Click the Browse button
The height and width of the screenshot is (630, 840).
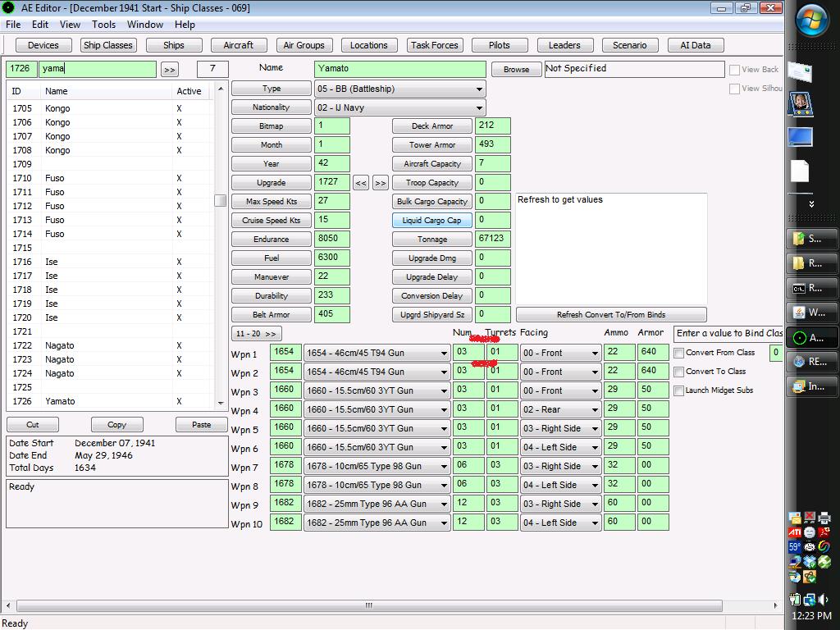tap(516, 70)
